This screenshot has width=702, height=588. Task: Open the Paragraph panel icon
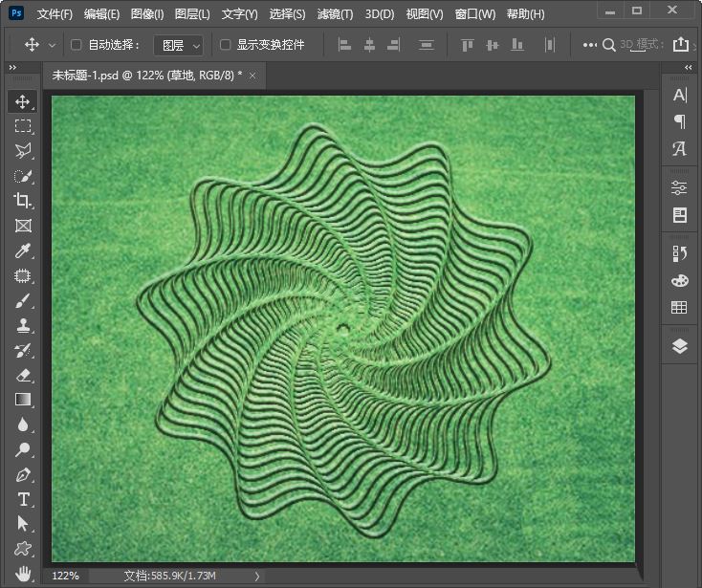point(680,121)
